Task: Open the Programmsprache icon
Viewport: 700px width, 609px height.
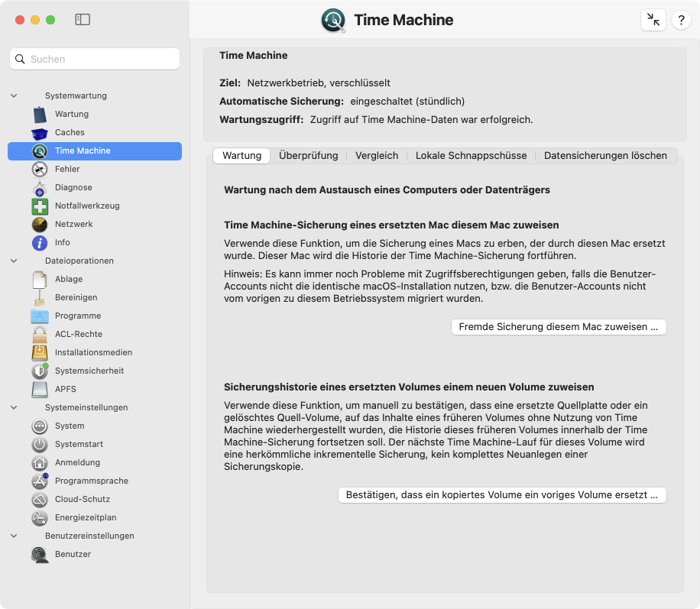Action: coord(40,481)
